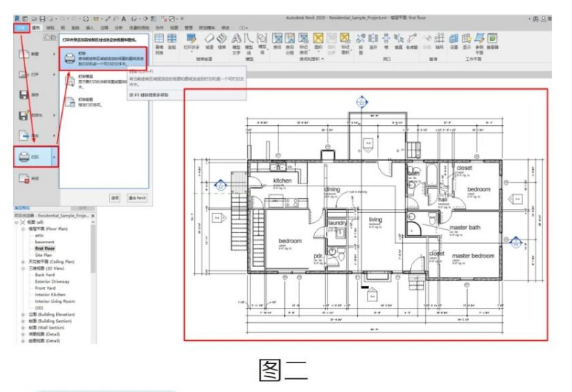Click the Set work plane icon
Viewport: 572px width, 392px height.
coord(454,41)
